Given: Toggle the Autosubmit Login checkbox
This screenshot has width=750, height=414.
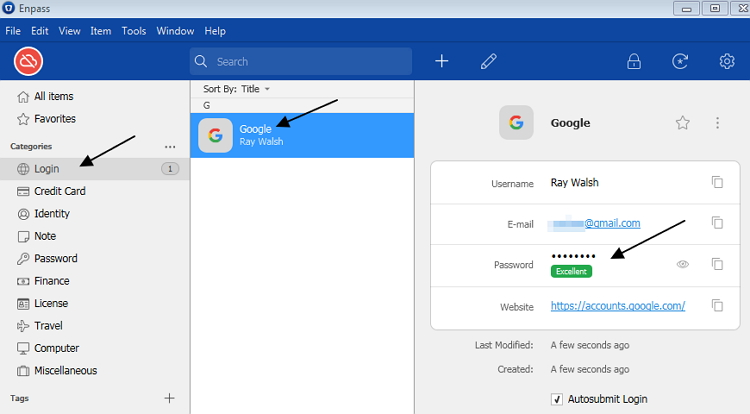Looking at the screenshot, I should click(557, 399).
